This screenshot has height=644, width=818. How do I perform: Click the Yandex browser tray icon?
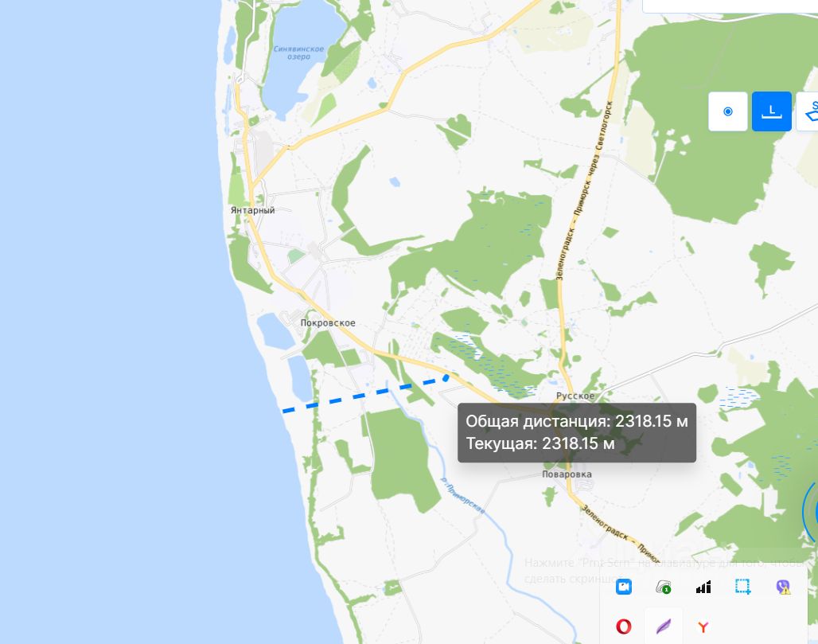pos(703,626)
